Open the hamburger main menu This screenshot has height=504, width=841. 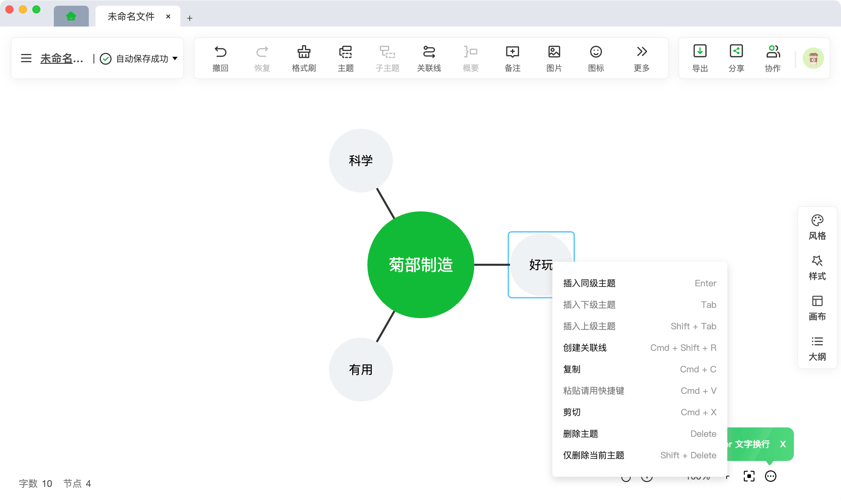point(26,58)
